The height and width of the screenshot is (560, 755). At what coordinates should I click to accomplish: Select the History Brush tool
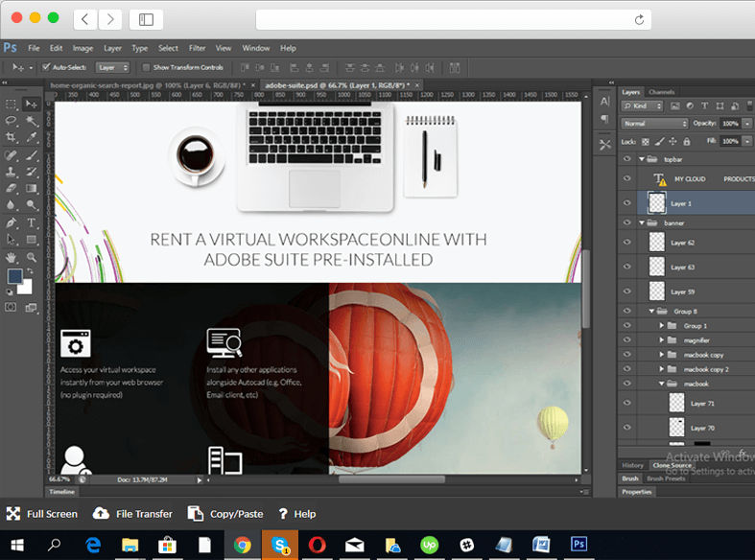32,172
